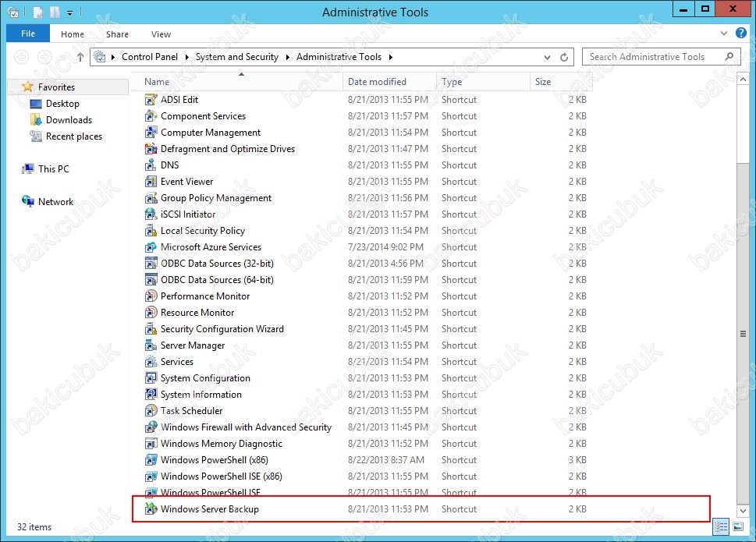Select This PC in the navigation pane
The width and height of the screenshot is (756, 542).
54,169
